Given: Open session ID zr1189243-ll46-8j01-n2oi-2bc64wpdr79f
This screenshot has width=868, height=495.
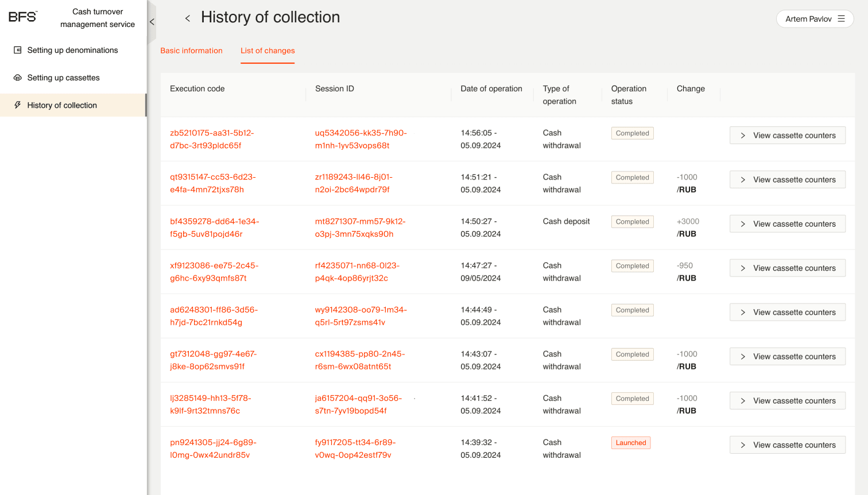Looking at the screenshot, I should coord(354,184).
